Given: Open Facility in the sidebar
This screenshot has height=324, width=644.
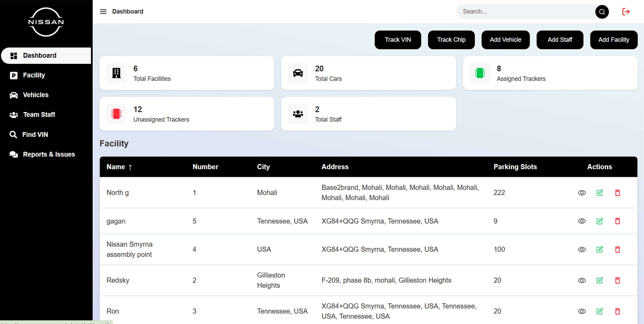Looking at the screenshot, I should [x=46, y=75].
